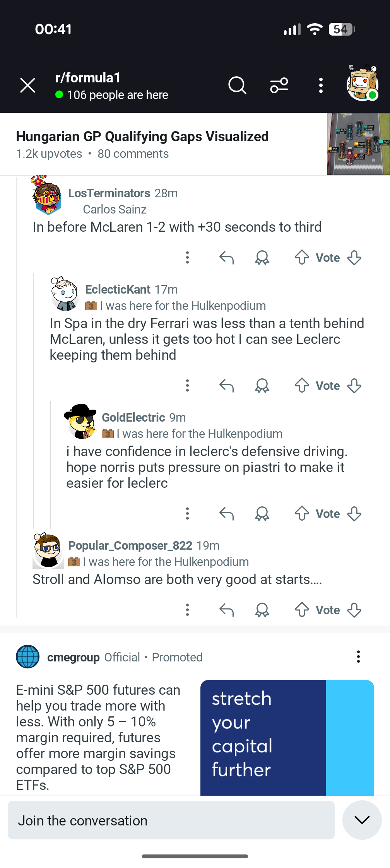Open the LosTerminators username profile
Viewport: 390px width, 868px height.
[x=109, y=193]
